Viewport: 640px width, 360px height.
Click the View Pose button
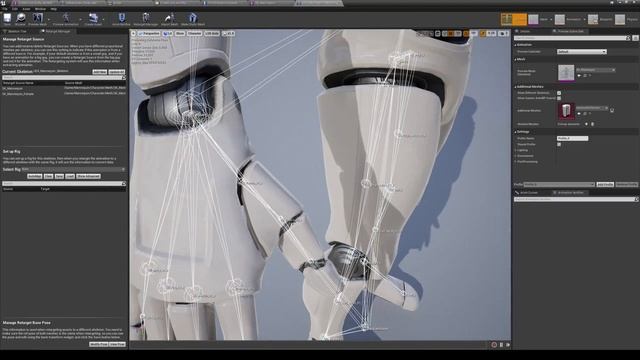[x=117, y=344]
